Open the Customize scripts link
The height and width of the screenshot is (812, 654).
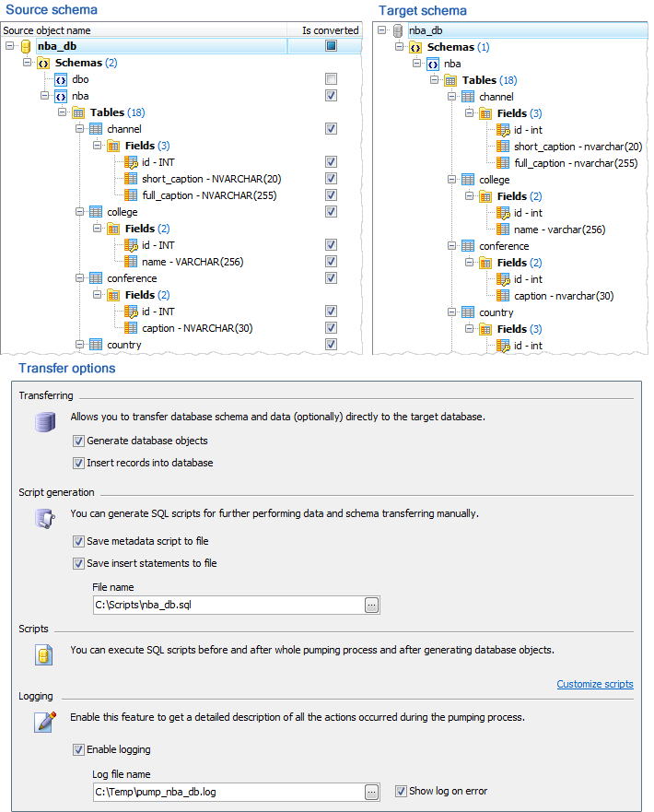[594, 684]
